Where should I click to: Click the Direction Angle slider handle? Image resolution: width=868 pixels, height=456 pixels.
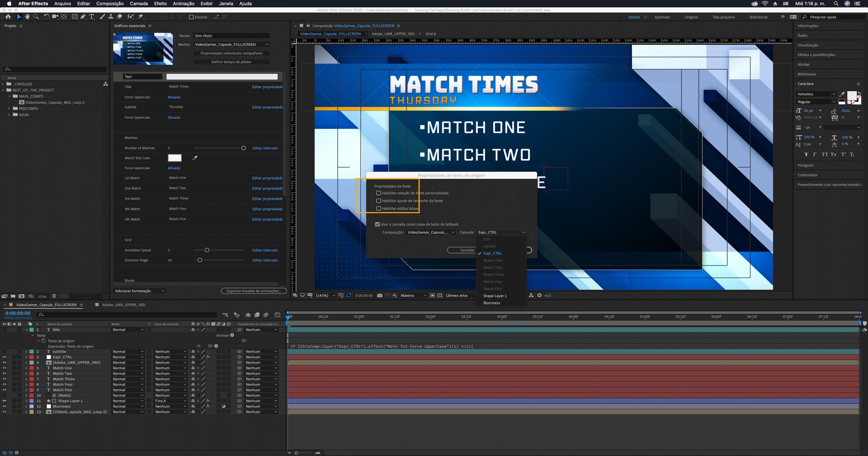click(200, 260)
